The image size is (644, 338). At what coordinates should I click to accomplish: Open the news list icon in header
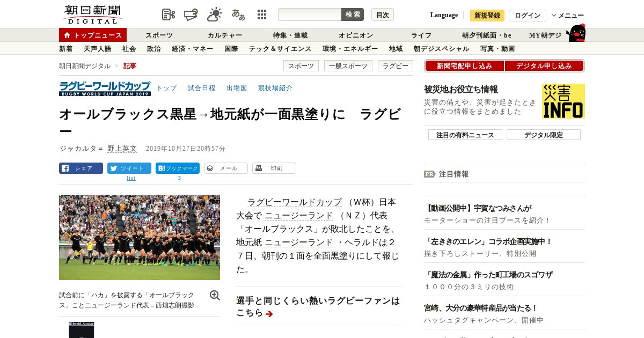[169, 14]
